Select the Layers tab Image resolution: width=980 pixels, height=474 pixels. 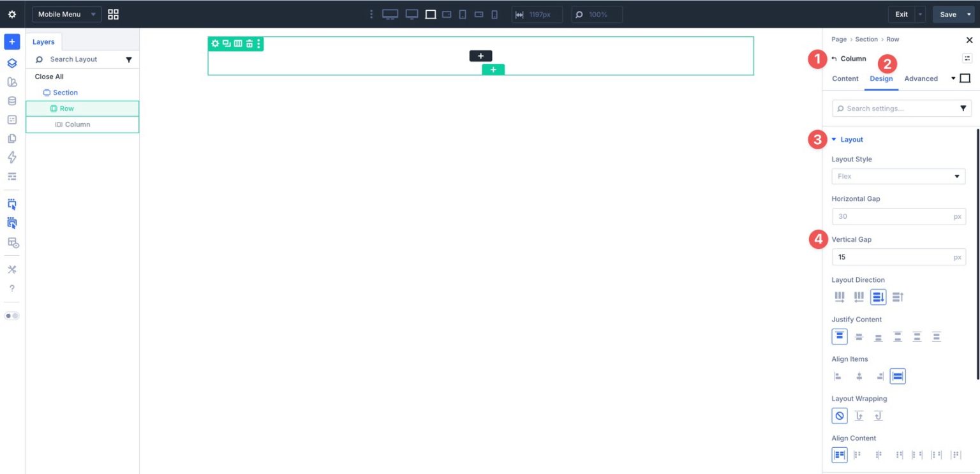(43, 42)
